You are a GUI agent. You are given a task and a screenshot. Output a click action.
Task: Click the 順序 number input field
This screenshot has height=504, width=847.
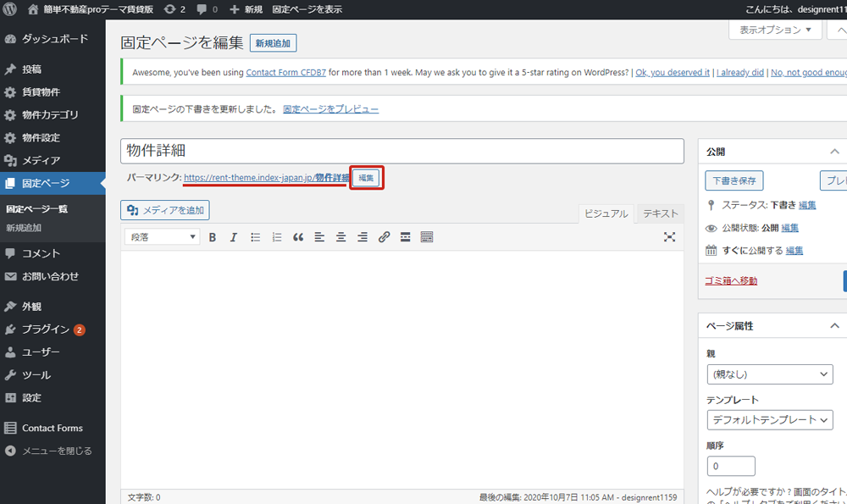pos(731,466)
